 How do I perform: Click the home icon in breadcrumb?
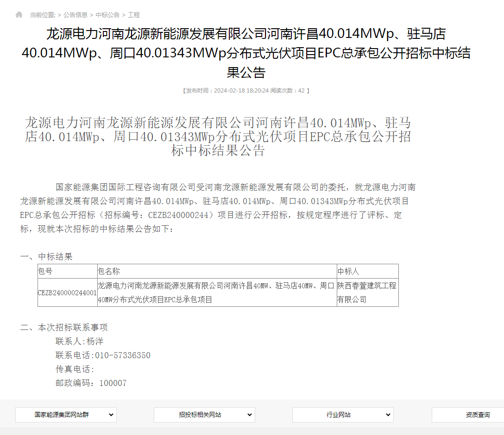(19, 14)
